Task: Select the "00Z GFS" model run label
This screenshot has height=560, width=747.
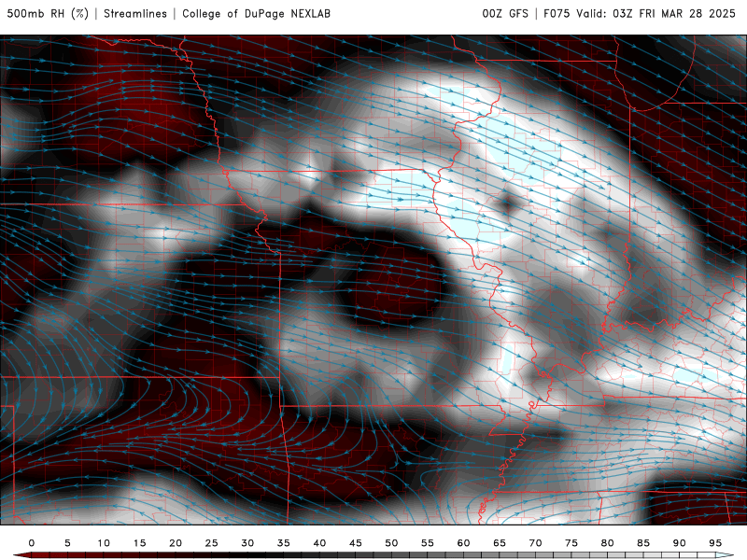Action: click(x=505, y=14)
